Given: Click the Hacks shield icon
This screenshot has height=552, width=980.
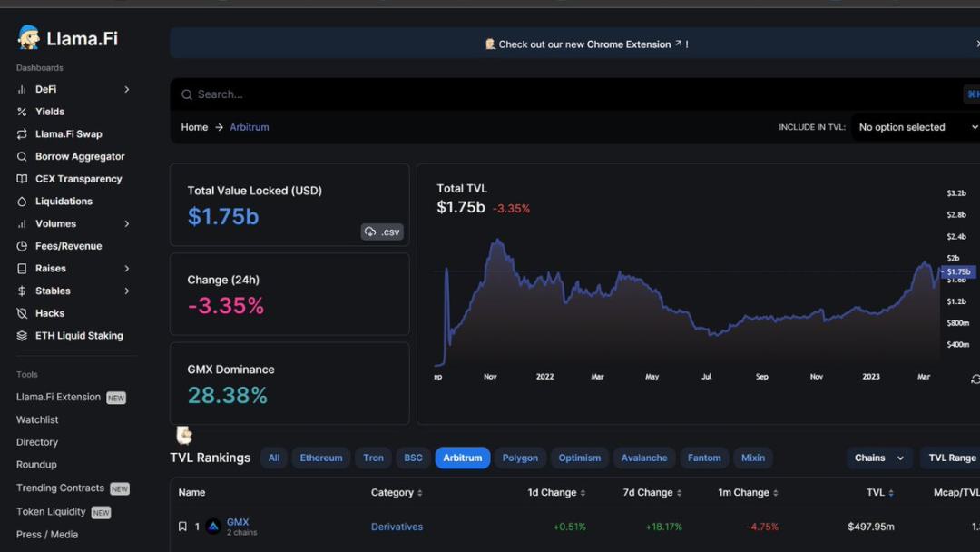Looking at the screenshot, I should [x=22, y=313].
